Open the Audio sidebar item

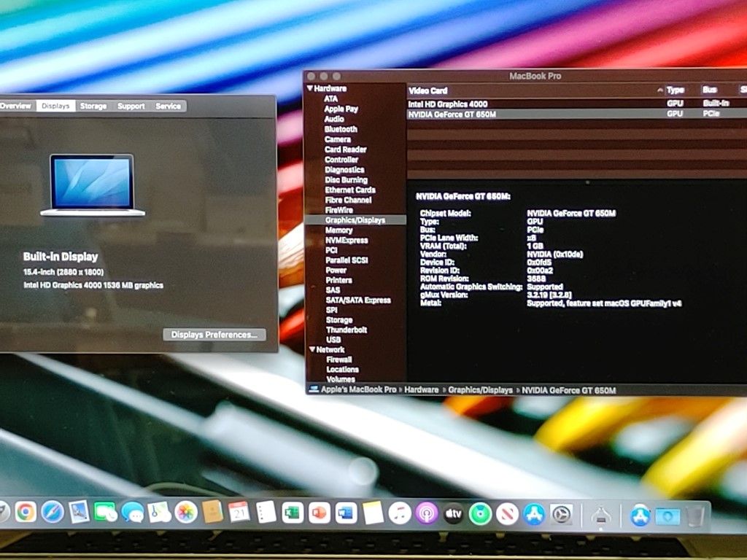tap(334, 119)
